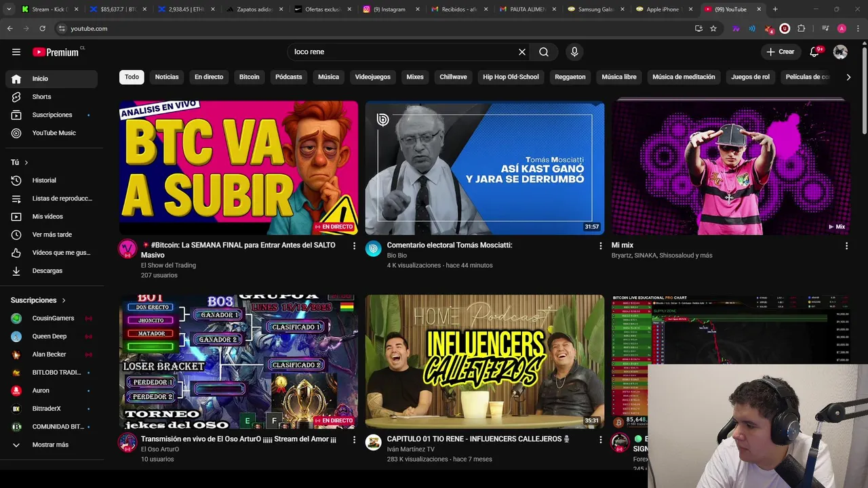Go back with the browser back arrow
This screenshot has width=868, height=488.
pyautogui.click(x=9, y=28)
